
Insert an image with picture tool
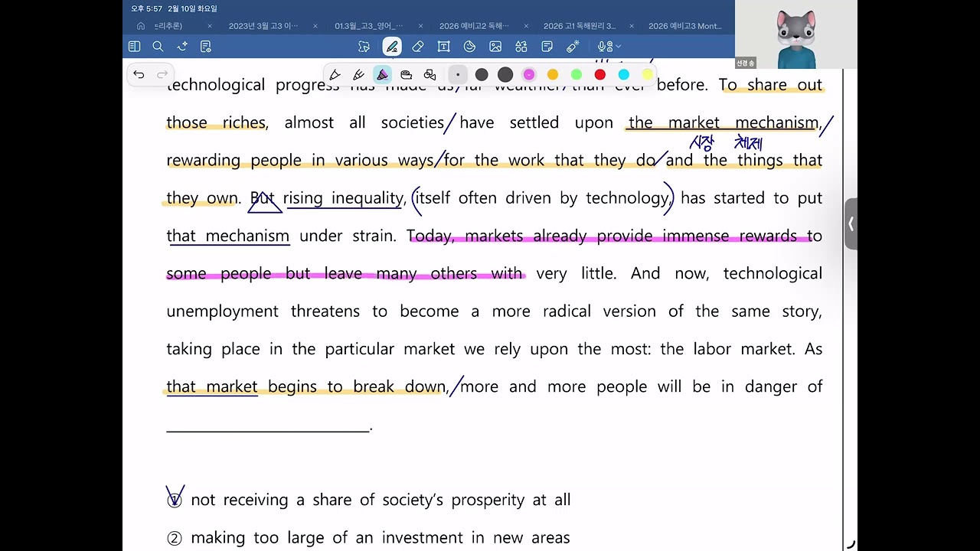click(495, 47)
